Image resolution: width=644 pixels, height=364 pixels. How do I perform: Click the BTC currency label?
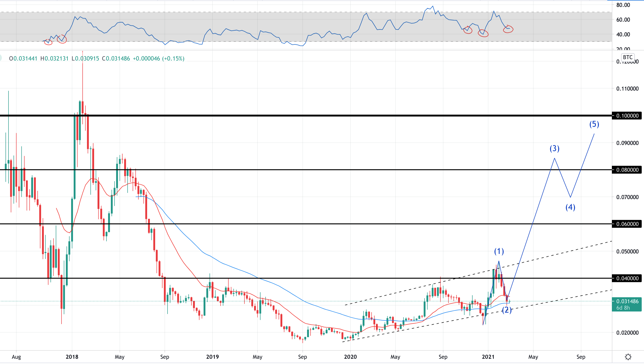click(628, 57)
